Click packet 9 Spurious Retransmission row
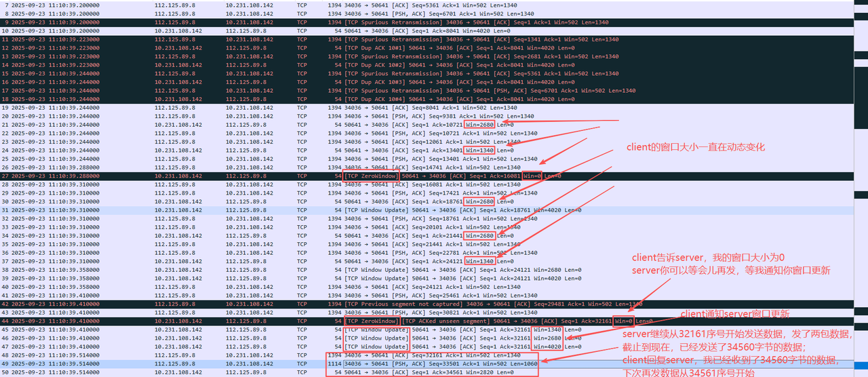This screenshot has width=868, height=377. click(434, 22)
